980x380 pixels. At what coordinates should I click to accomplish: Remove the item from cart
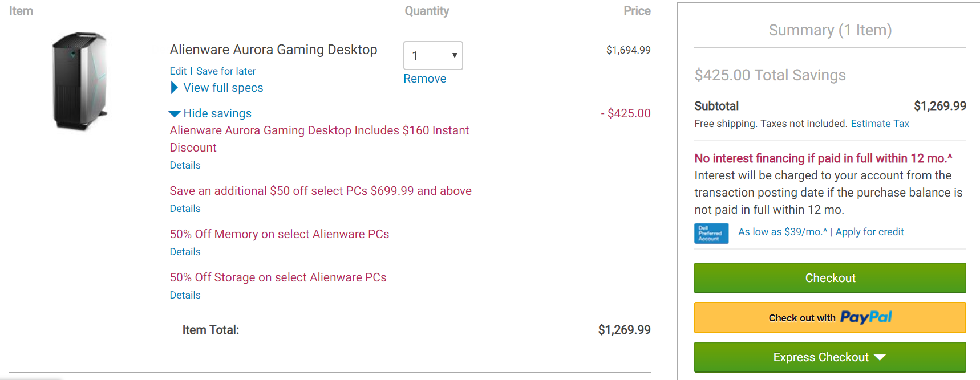pos(425,79)
